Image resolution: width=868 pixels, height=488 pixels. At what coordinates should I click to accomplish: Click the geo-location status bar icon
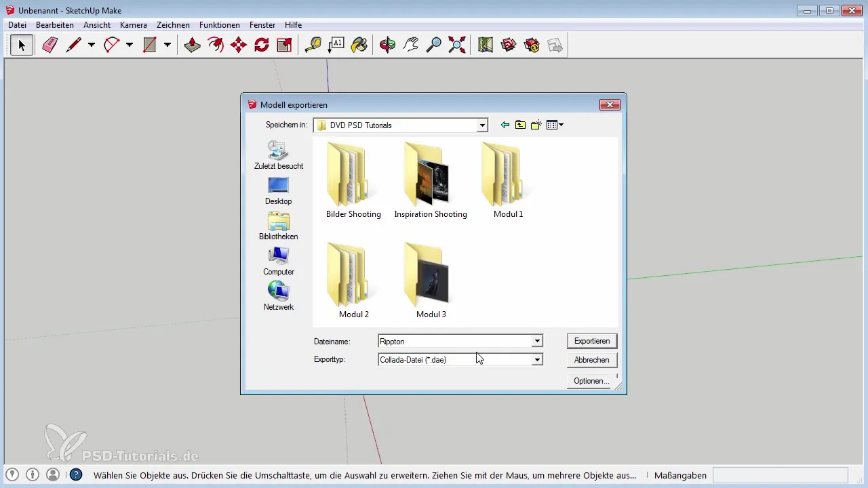[12, 474]
